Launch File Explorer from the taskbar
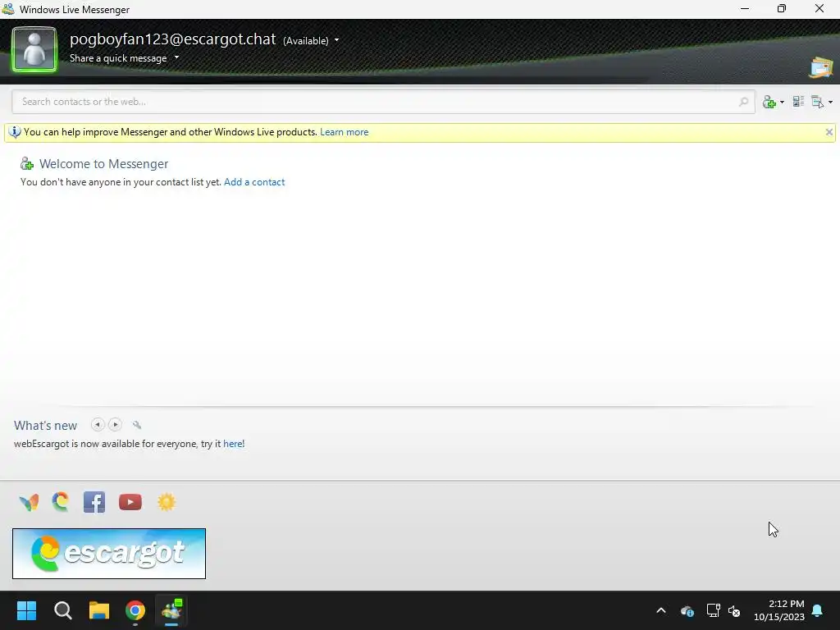The width and height of the screenshot is (840, 630). tap(99, 610)
